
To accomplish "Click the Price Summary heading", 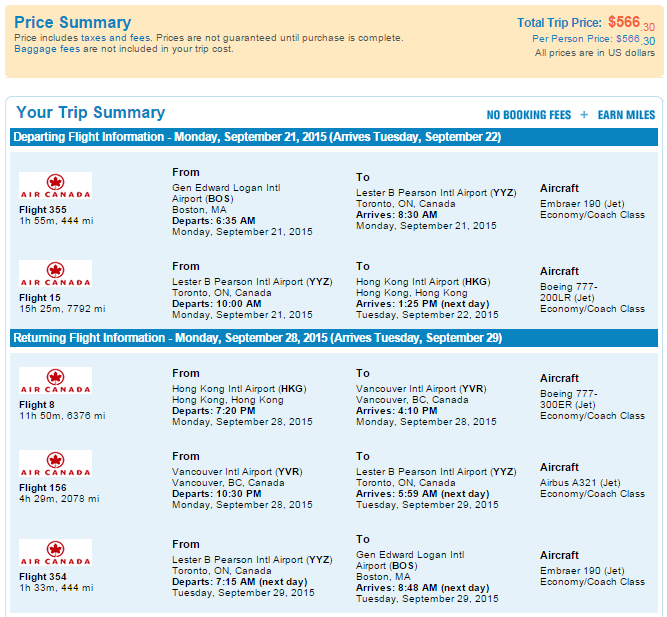I will pyautogui.click(x=73, y=22).
